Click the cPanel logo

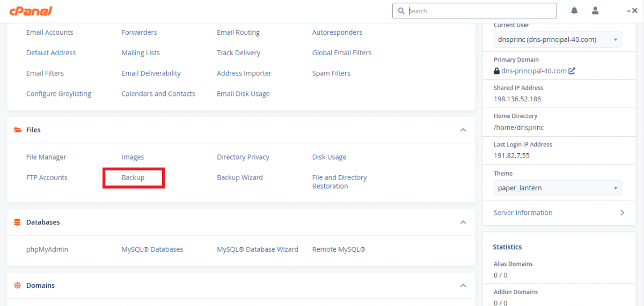[31, 11]
